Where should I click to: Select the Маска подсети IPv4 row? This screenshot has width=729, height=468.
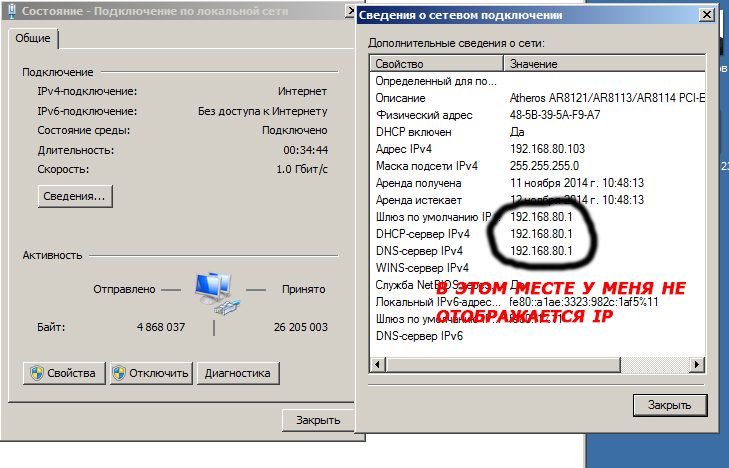(x=538, y=166)
